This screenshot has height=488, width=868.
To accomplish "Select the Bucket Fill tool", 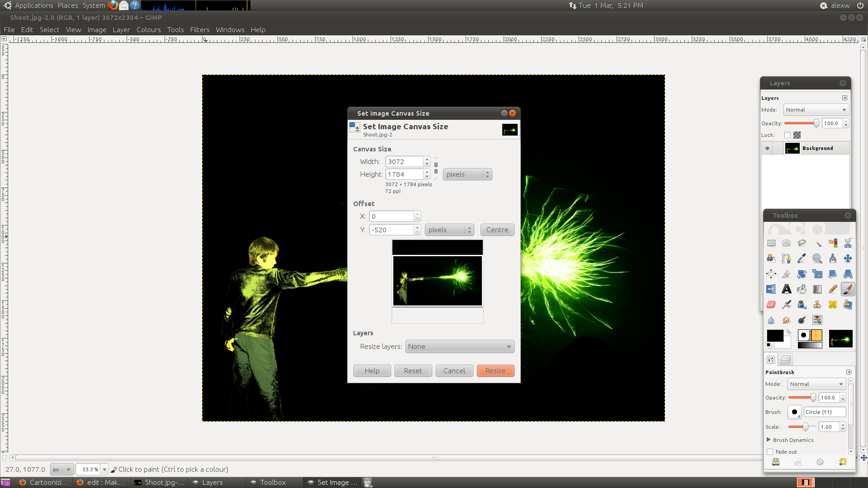I will pos(802,289).
